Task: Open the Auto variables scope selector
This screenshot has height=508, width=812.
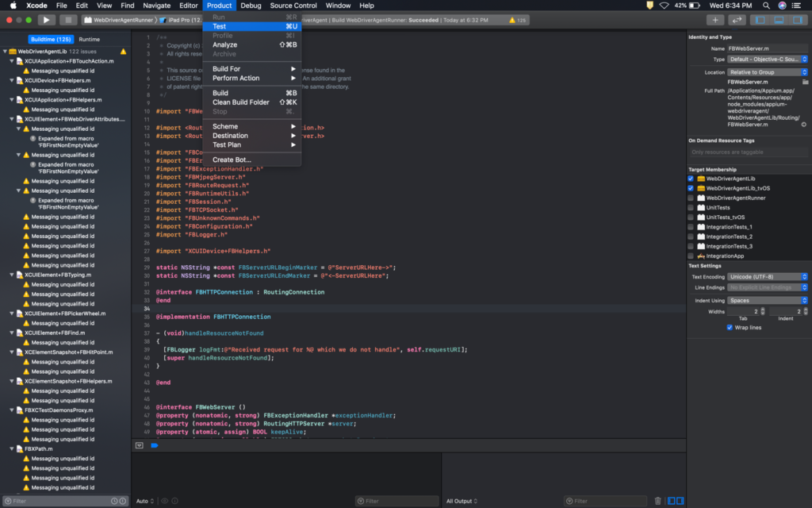Action: (x=145, y=502)
